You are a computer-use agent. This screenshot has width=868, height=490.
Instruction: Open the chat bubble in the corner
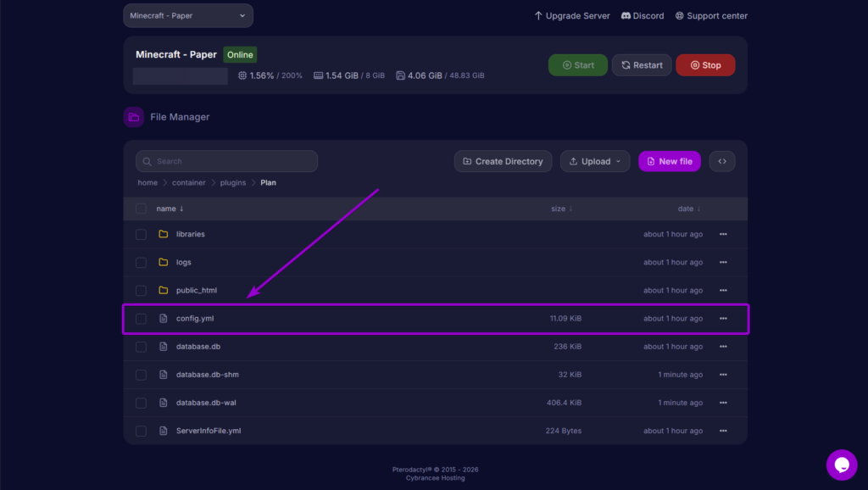(x=842, y=465)
